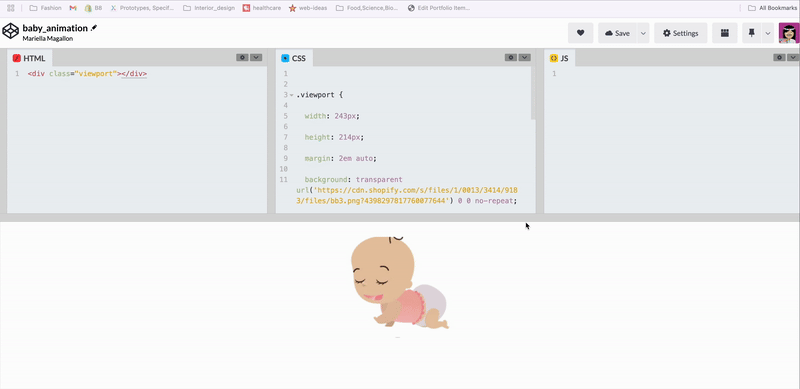The width and height of the screenshot is (800, 389).
Task: Expand the JS editor dropdown chevron
Action: pos(793,58)
